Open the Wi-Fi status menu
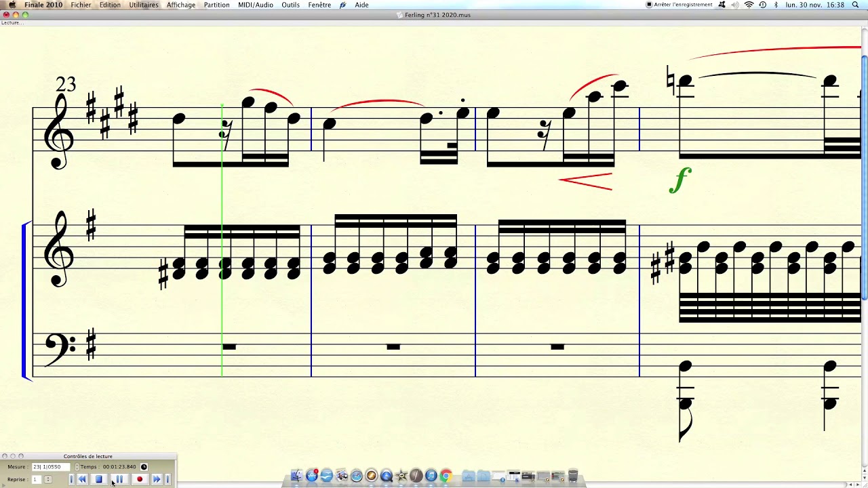Image resolution: width=868 pixels, height=488 pixels. [x=749, y=5]
